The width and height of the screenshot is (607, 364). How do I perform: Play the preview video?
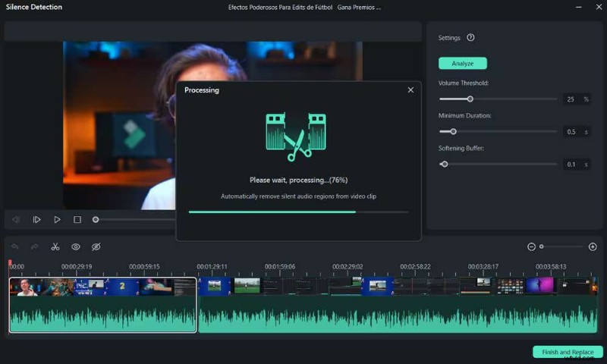pos(57,220)
